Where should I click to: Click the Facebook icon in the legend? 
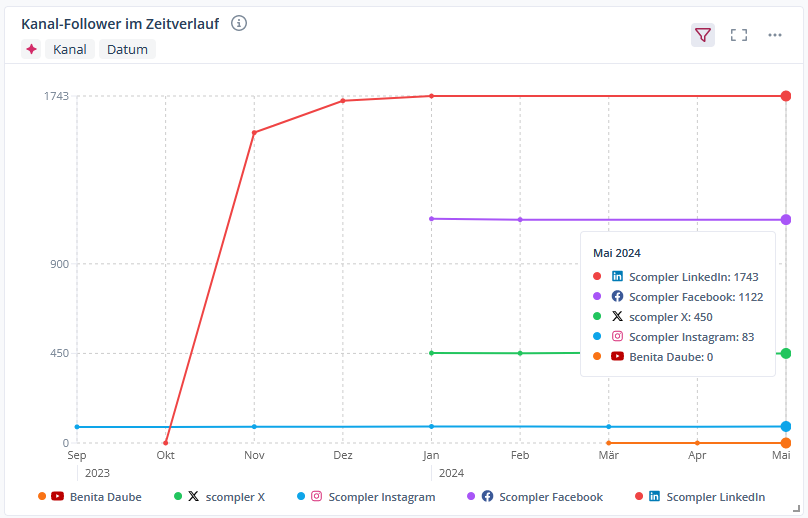[x=487, y=496]
